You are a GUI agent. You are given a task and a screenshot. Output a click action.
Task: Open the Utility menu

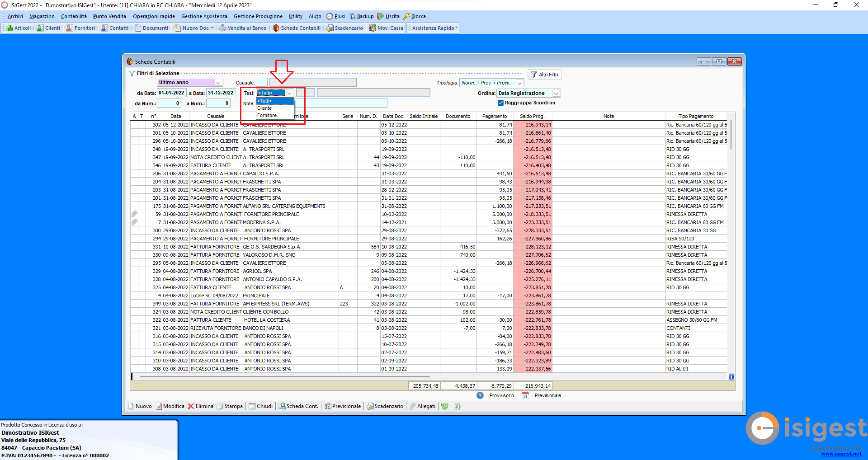pos(296,16)
